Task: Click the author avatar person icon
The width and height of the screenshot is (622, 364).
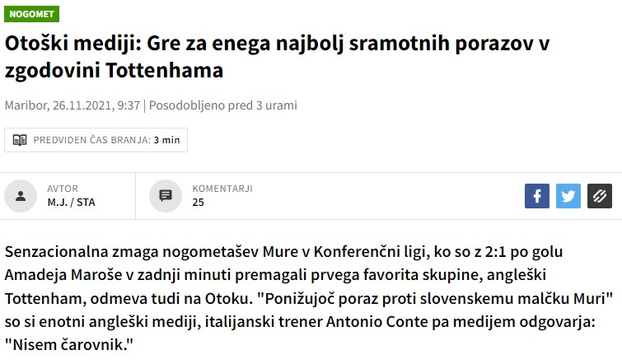Action: [x=21, y=196]
